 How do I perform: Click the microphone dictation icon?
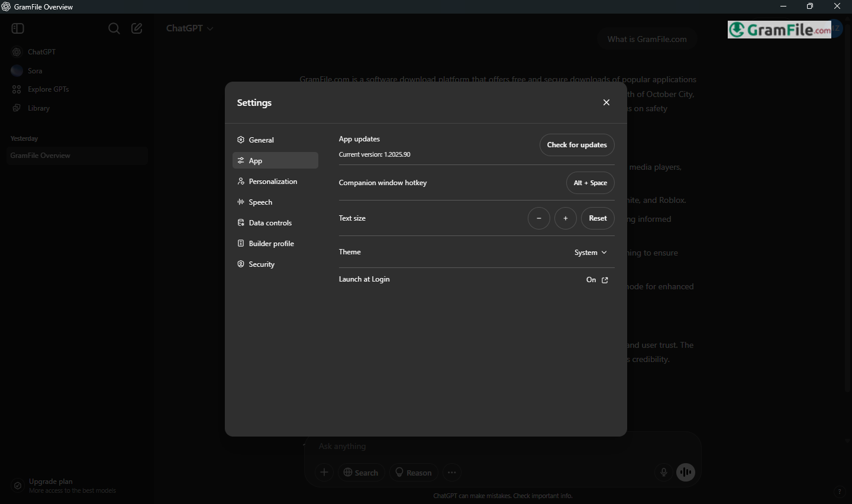(x=664, y=472)
